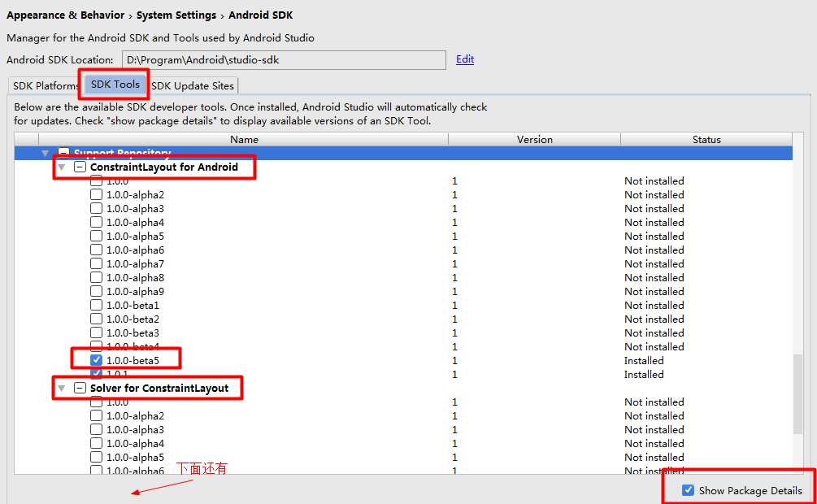This screenshot has height=504, width=817.
Task: Check ConstraintLayout 1.0.0-alpha6 checkbox
Action: (97, 250)
